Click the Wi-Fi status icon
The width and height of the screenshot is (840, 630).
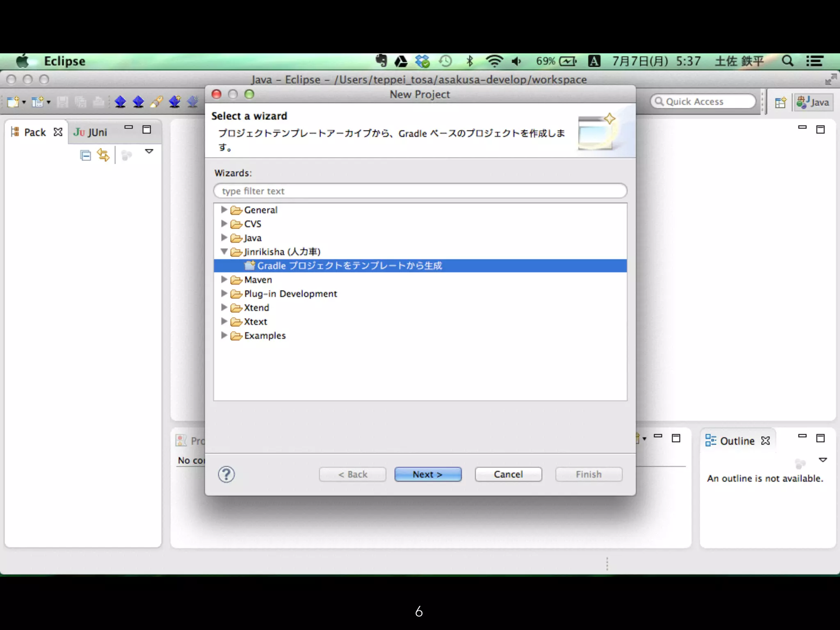coord(494,61)
